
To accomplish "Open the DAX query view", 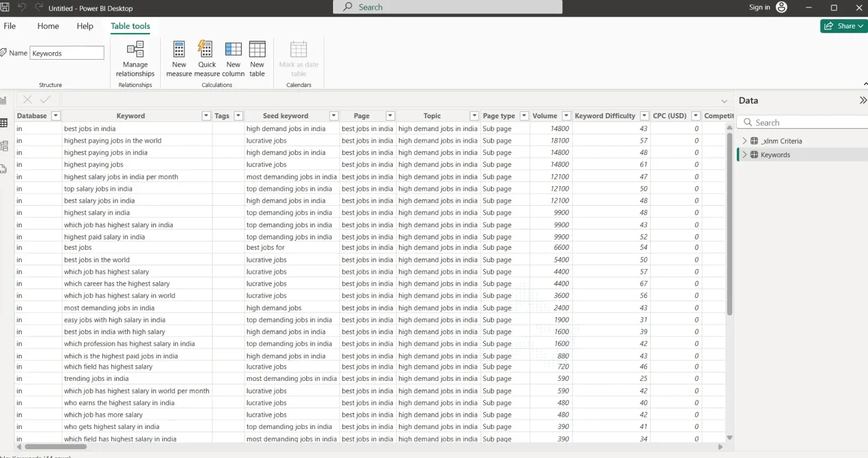I will point(3,168).
